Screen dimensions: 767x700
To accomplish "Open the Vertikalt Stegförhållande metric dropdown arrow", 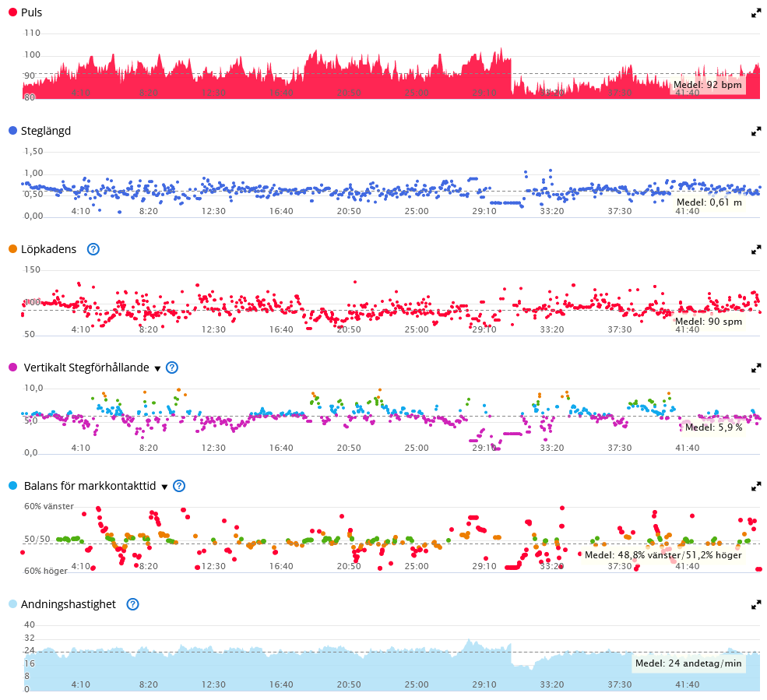I will pyautogui.click(x=157, y=369).
